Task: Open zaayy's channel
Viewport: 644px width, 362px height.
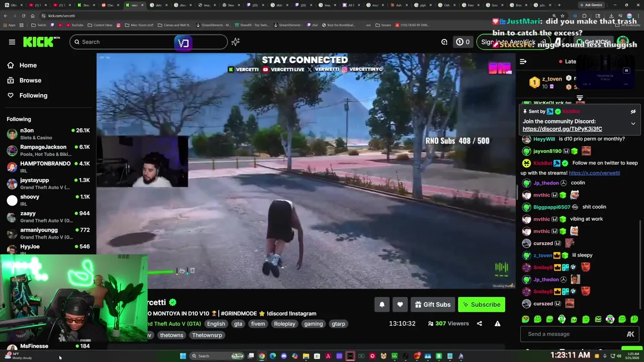Action: coord(48,217)
